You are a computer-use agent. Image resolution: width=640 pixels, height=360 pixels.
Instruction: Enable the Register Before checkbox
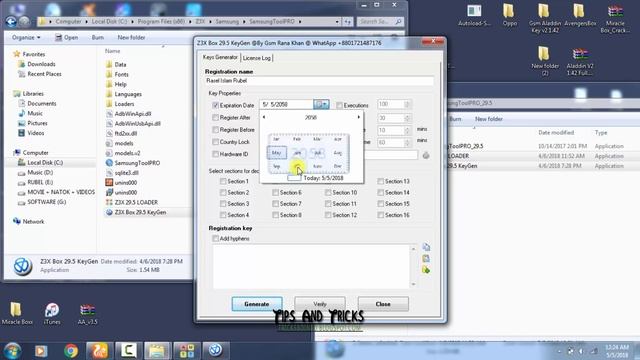[216, 130]
